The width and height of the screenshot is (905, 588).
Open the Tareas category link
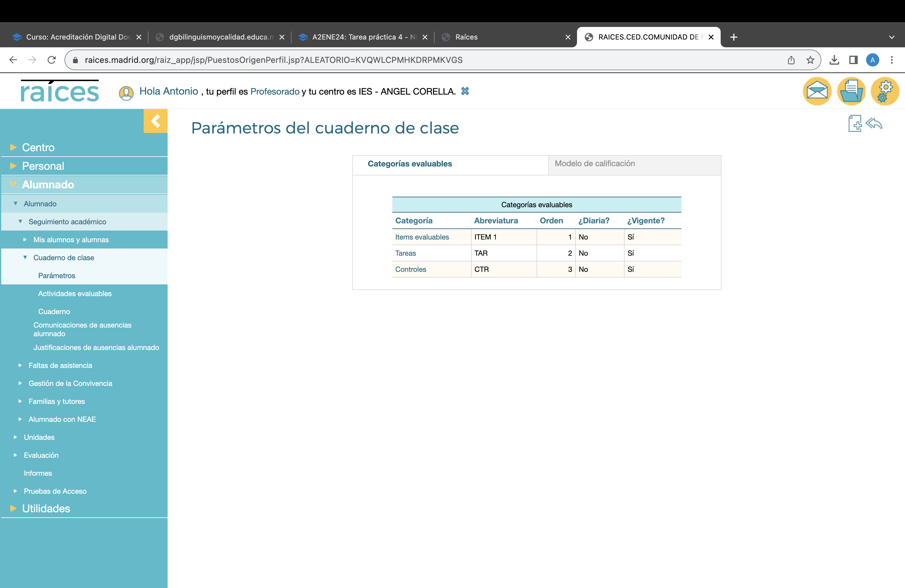405,253
